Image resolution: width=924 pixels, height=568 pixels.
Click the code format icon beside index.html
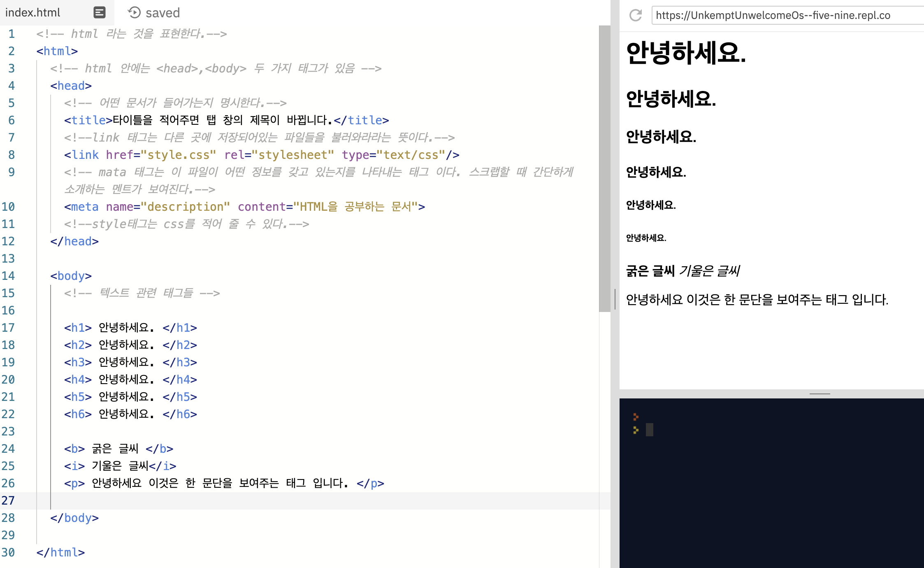click(x=99, y=13)
